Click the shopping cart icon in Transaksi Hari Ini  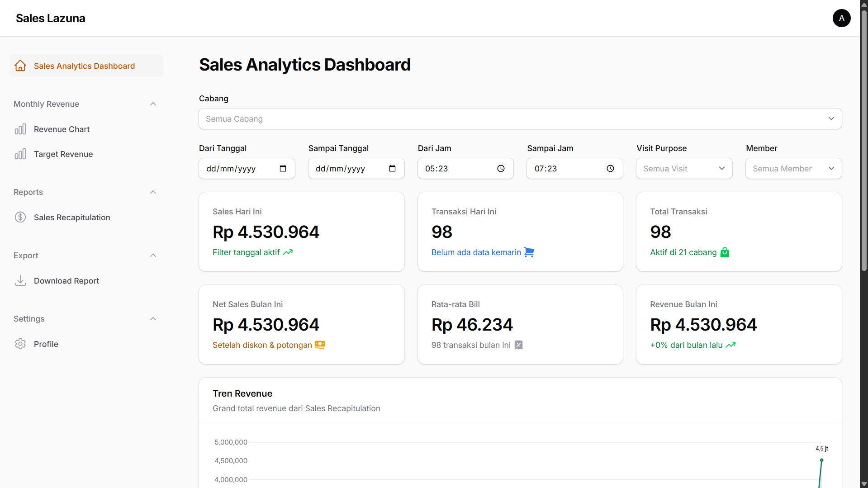pos(529,252)
